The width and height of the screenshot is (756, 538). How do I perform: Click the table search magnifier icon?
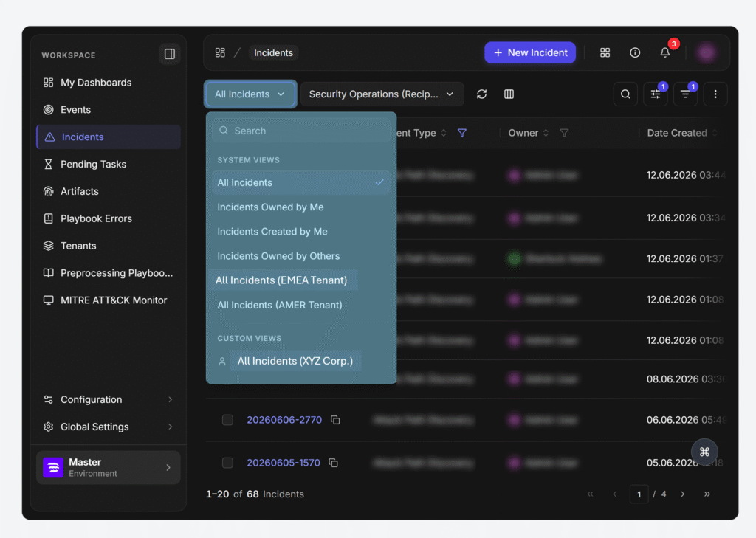[x=625, y=94]
